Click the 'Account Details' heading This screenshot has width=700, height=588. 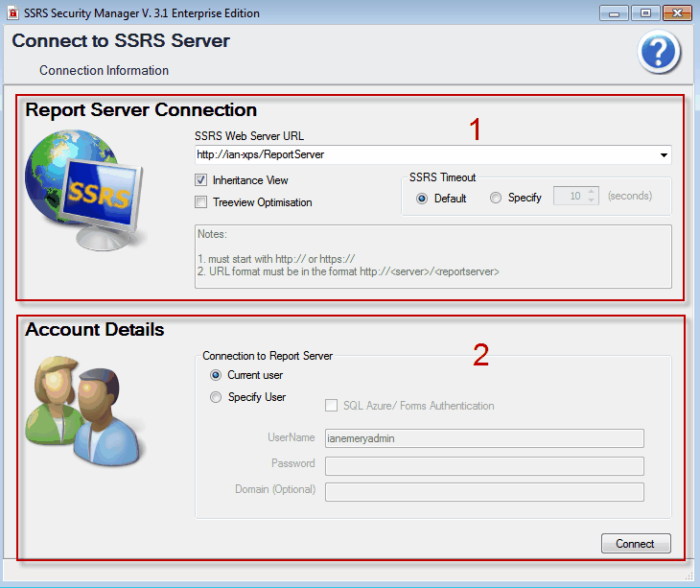[95, 330]
